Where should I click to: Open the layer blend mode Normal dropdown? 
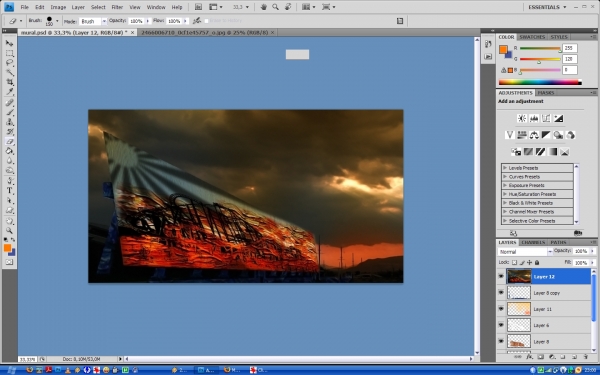[x=525, y=251]
